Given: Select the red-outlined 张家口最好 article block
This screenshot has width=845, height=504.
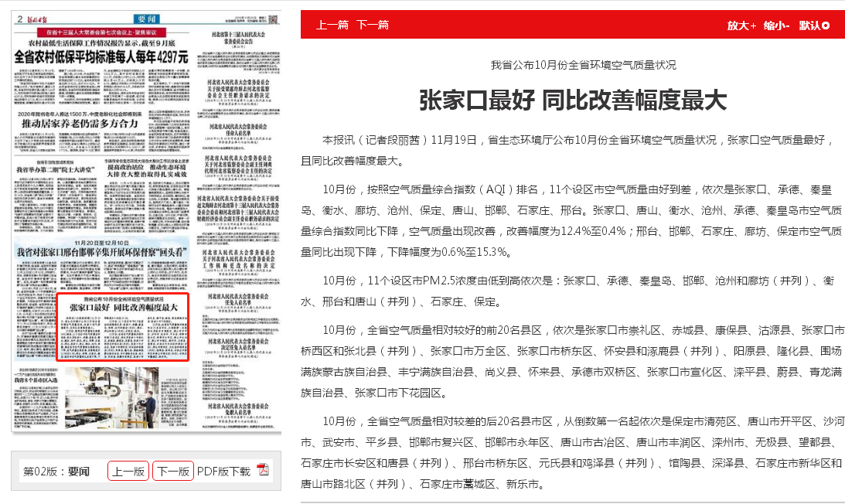Looking at the screenshot, I should (x=123, y=326).
